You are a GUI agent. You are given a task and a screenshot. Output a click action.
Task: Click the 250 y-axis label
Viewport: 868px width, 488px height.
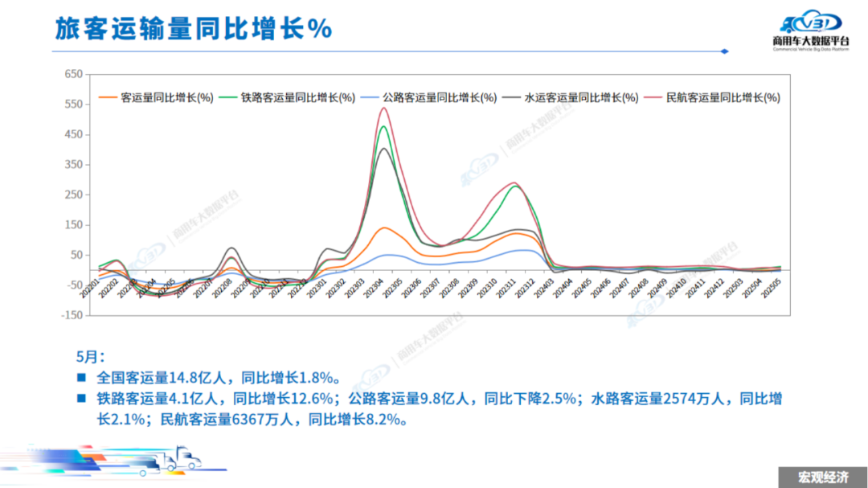[x=74, y=195]
